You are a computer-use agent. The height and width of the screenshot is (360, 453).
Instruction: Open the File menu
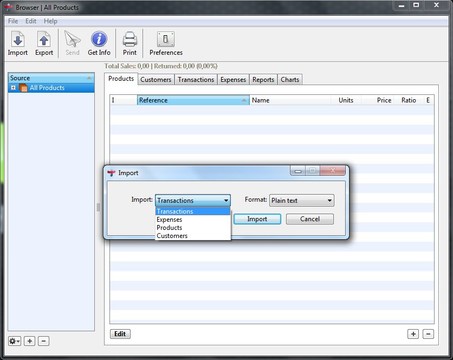click(x=13, y=21)
